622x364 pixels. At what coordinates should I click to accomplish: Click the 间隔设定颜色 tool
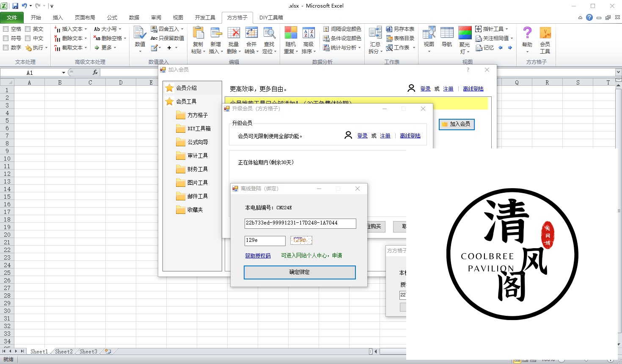pyautogui.click(x=342, y=29)
